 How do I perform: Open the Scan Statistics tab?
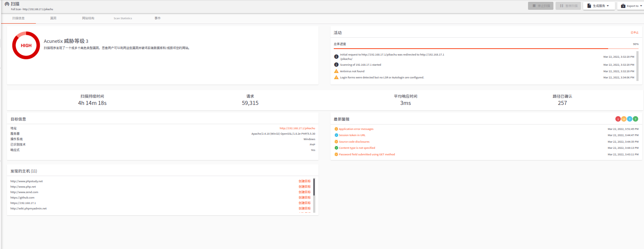pos(123,18)
